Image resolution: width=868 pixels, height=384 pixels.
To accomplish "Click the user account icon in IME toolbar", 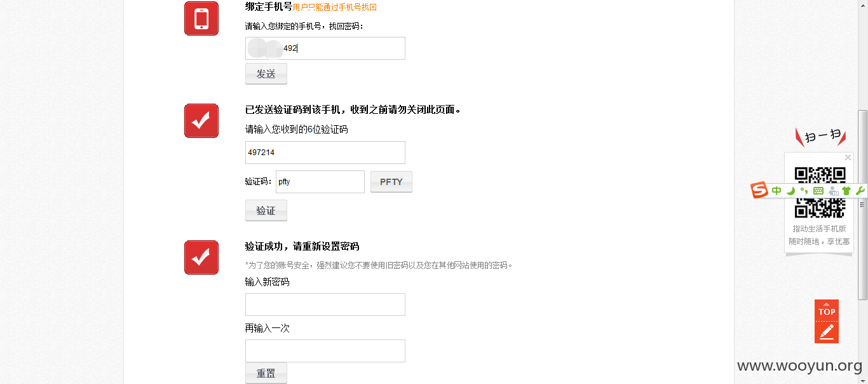I will (x=833, y=191).
